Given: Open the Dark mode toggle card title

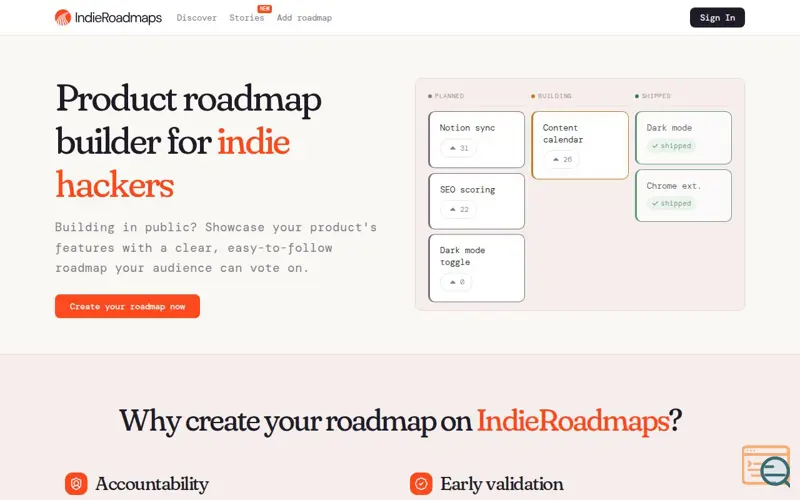Looking at the screenshot, I should pyautogui.click(x=462, y=256).
